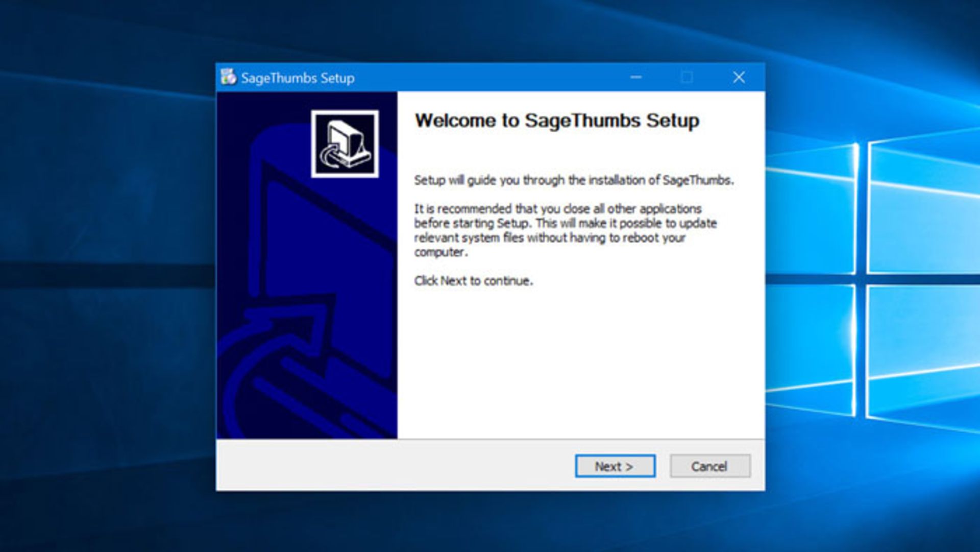
Task: Click the 'Click Next to continue.' text
Action: [473, 281]
